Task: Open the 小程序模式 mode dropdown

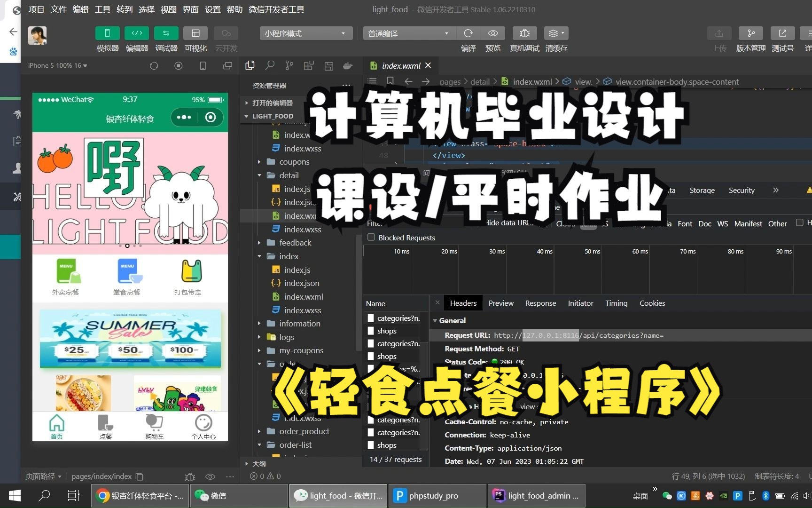Action: pyautogui.click(x=306, y=33)
